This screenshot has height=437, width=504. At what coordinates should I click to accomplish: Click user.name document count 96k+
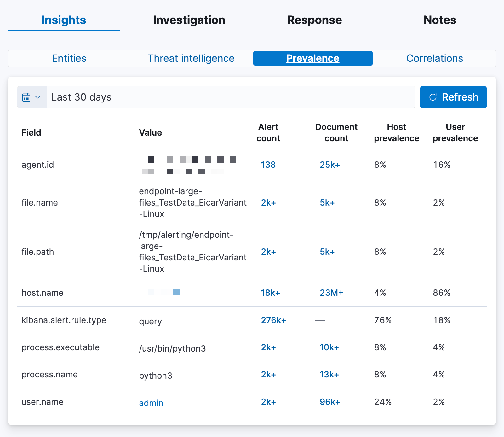(330, 402)
